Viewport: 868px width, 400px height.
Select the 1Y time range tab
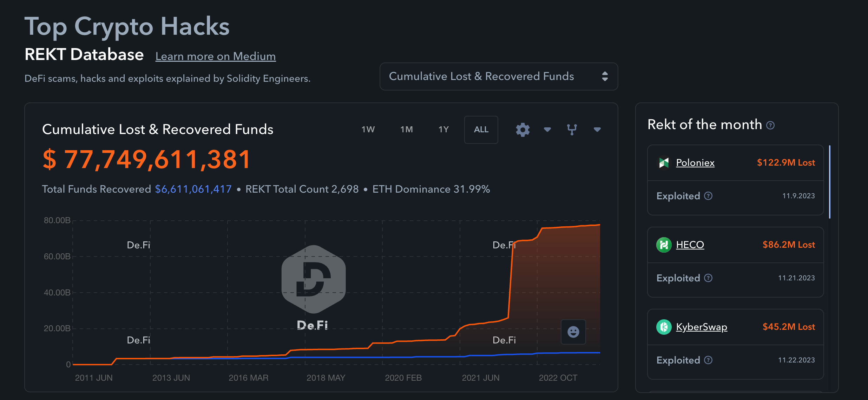click(443, 129)
